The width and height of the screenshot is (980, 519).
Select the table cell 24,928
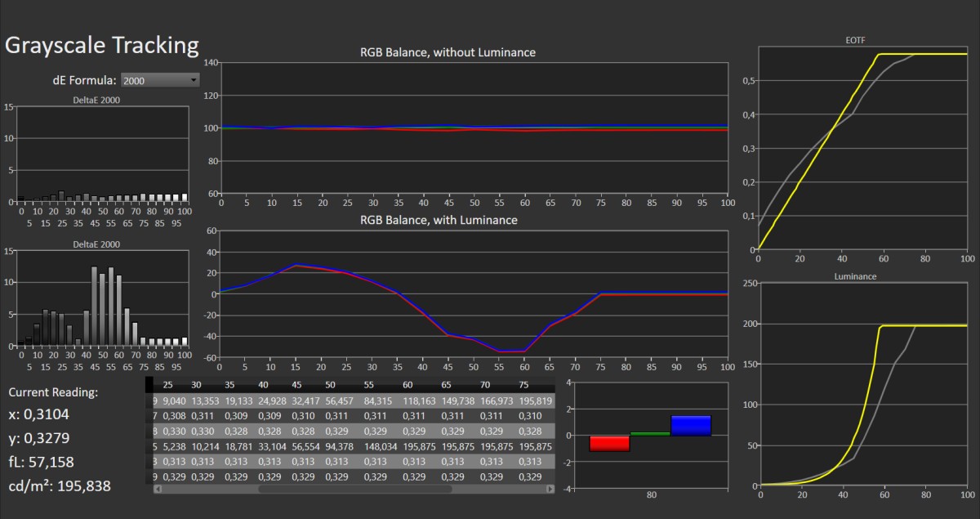(272, 400)
